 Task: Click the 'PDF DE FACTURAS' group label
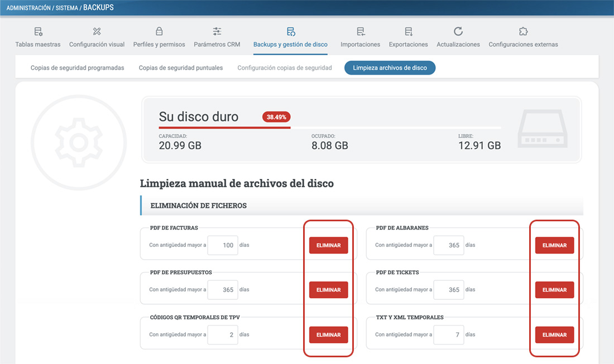click(x=174, y=227)
